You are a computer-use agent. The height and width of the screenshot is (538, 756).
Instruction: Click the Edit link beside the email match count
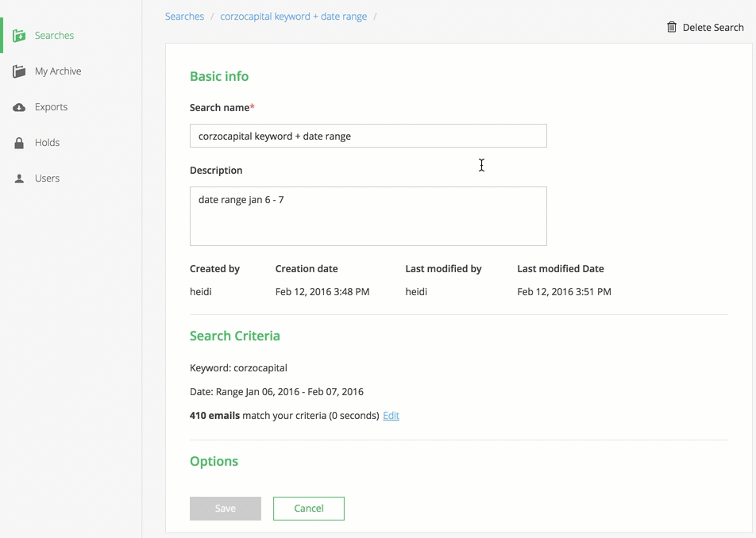pos(391,415)
